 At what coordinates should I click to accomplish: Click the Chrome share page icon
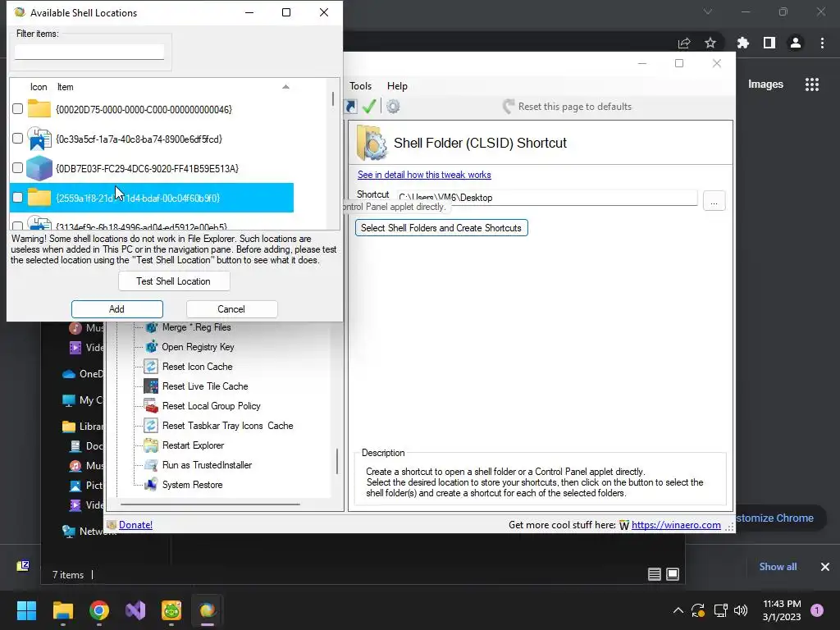point(684,43)
